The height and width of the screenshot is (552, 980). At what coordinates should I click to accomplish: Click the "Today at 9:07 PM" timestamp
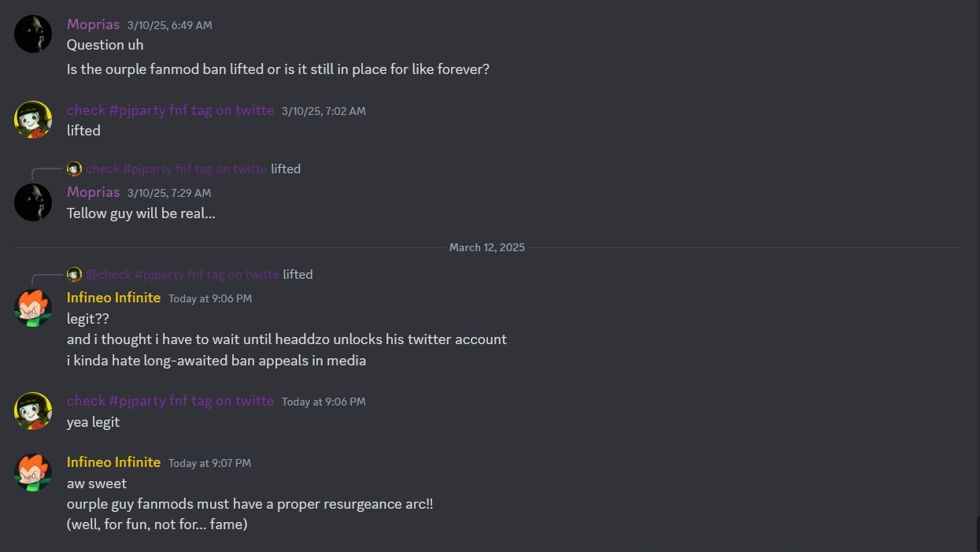[209, 463]
